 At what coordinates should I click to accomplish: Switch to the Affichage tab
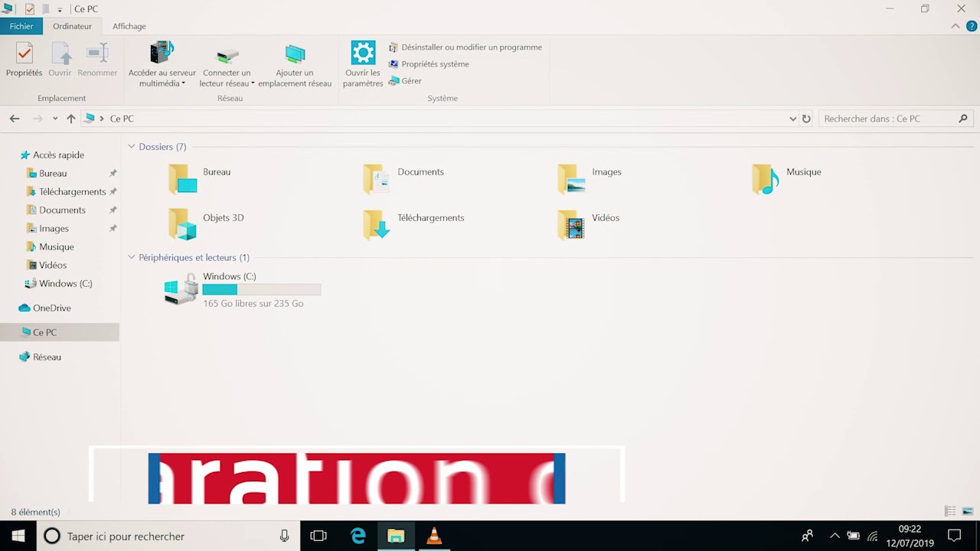(129, 26)
